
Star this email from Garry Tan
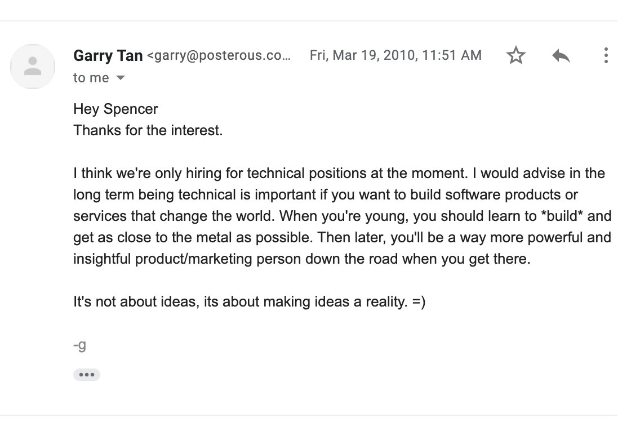(516, 55)
